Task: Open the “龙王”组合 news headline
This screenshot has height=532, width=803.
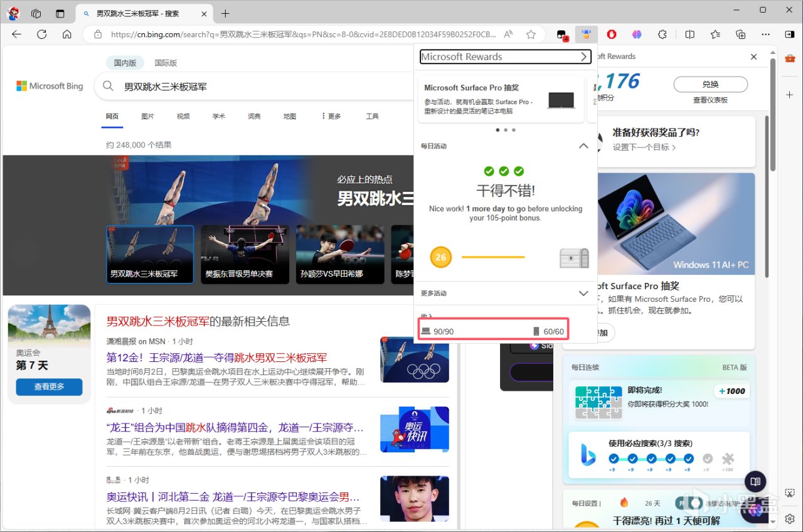Action: [x=235, y=428]
